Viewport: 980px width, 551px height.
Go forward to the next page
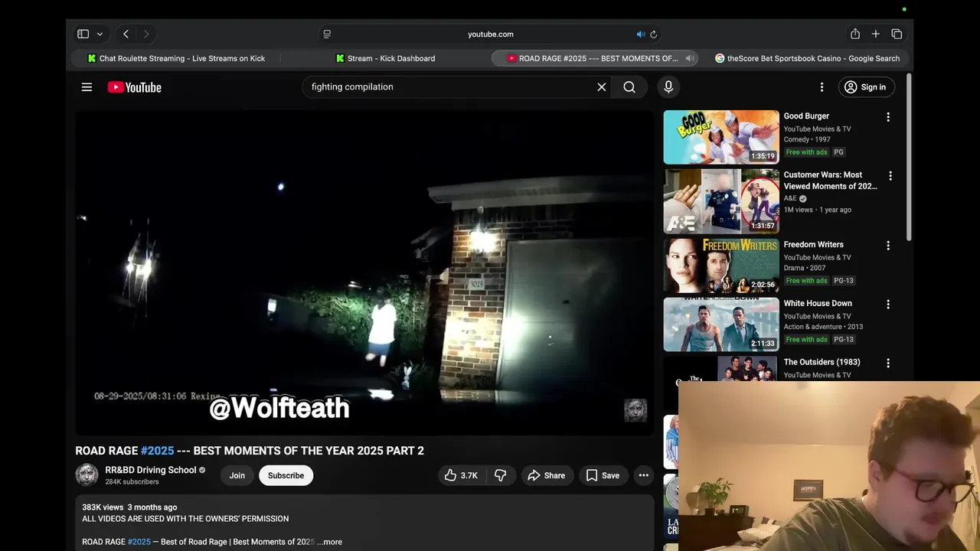[146, 34]
